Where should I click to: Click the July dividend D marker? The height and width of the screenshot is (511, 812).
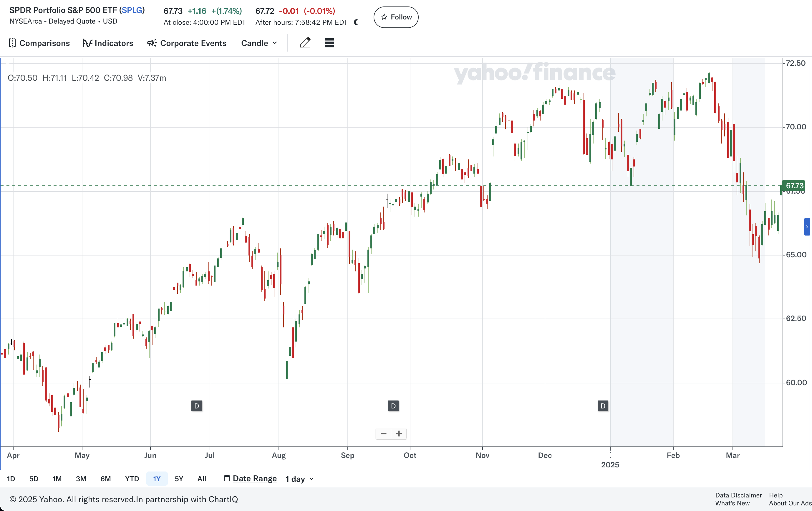197,406
